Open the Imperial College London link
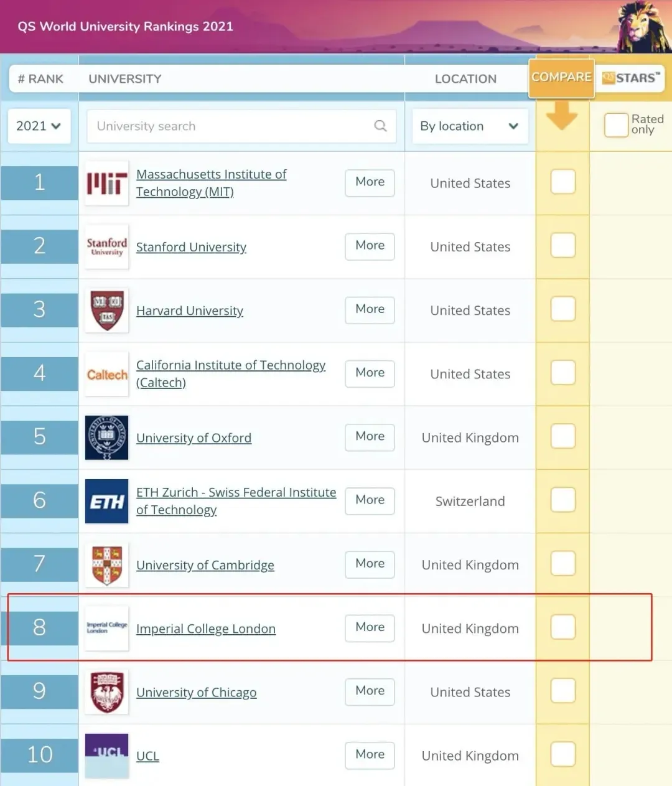Image resolution: width=672 pixels, height=786 pixels. click(x=206, y=629)
